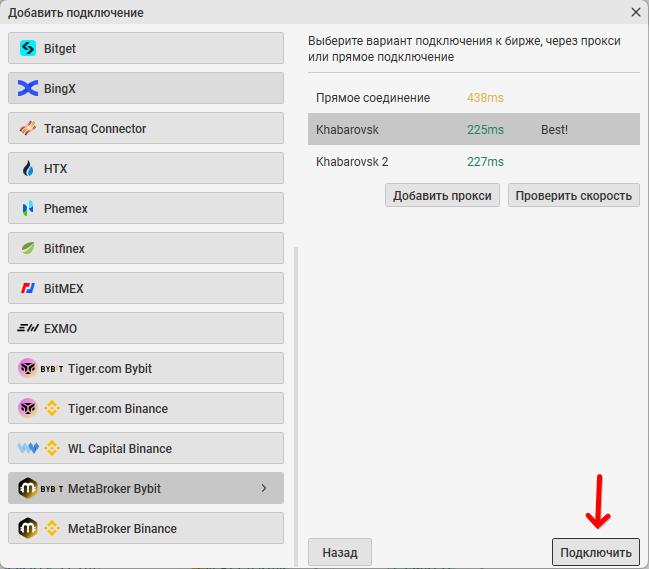The width and height of the screenshot is (649, 569).
Task: Select the Tiger.com Bybit label
Action: tap(110, 369)
